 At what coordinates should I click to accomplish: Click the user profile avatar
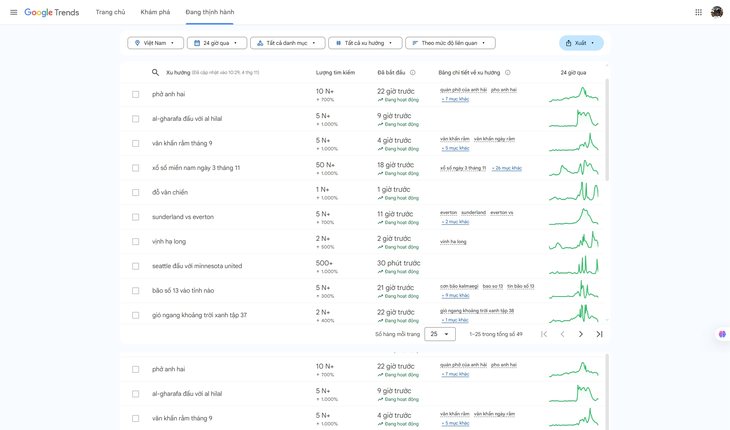point(717,13)
